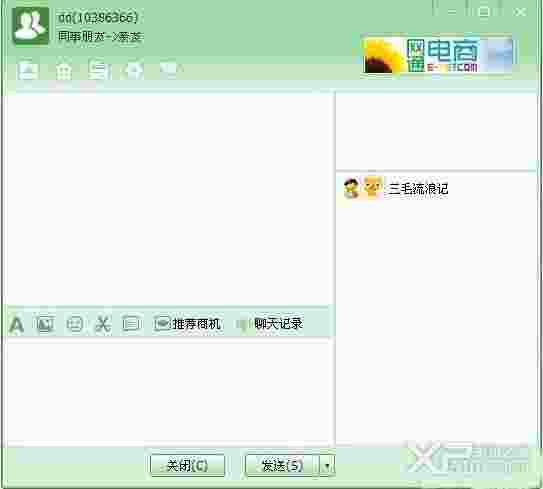Viewport: 543px width, 489px height.
Task: Click the fourth top toolbar icon
Action: (134, 70)
